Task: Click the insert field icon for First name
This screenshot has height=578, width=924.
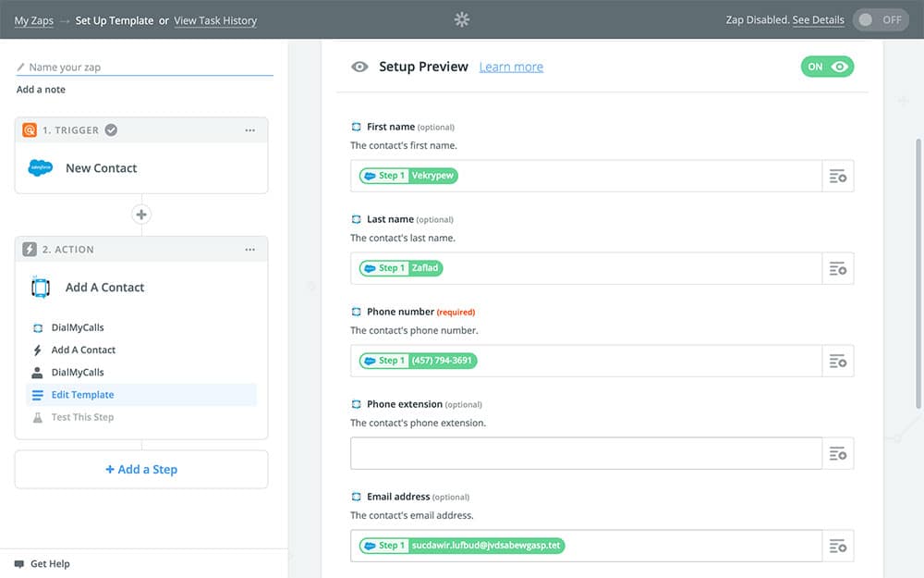Action: click(x=837, y=176)
